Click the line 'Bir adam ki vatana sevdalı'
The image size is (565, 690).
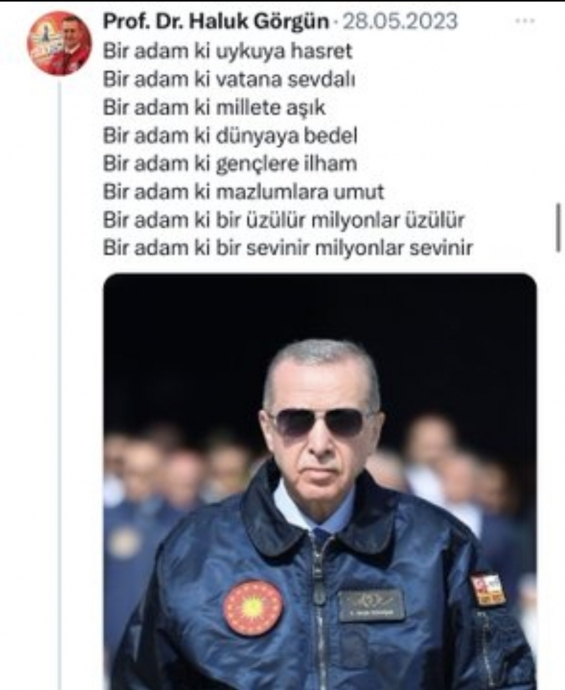229,80
